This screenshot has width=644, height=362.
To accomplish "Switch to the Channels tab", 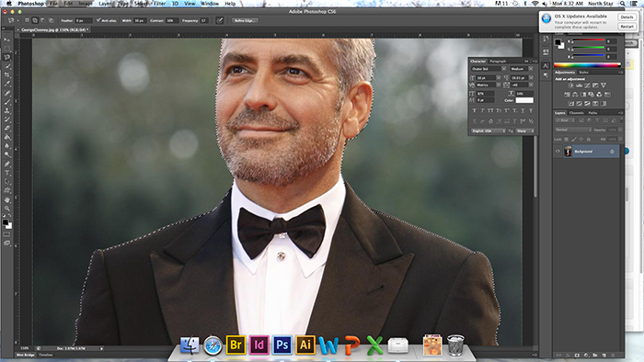I will tap(576, 113).
